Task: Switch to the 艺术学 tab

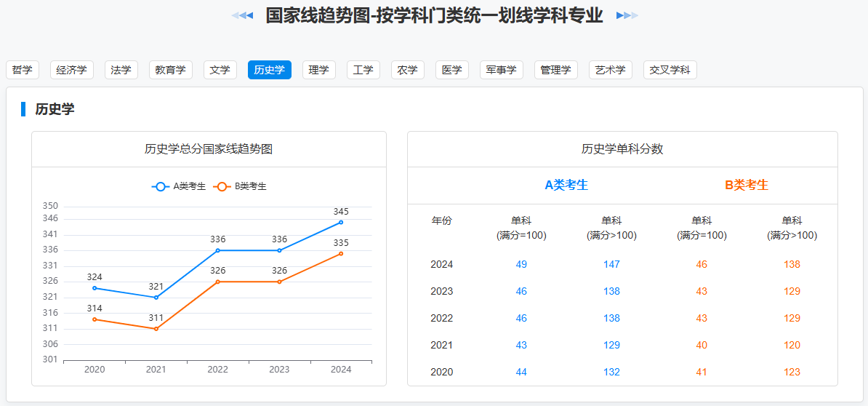Action: (x=611, y=70)
